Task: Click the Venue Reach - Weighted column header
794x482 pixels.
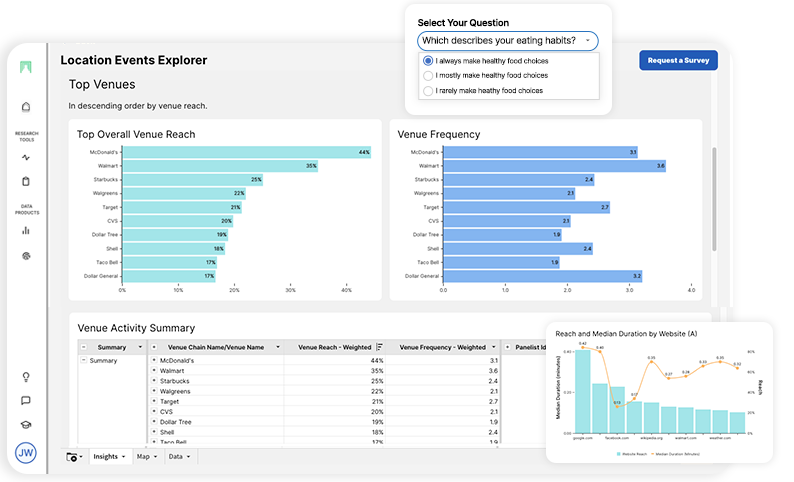Action: [334, 347]
